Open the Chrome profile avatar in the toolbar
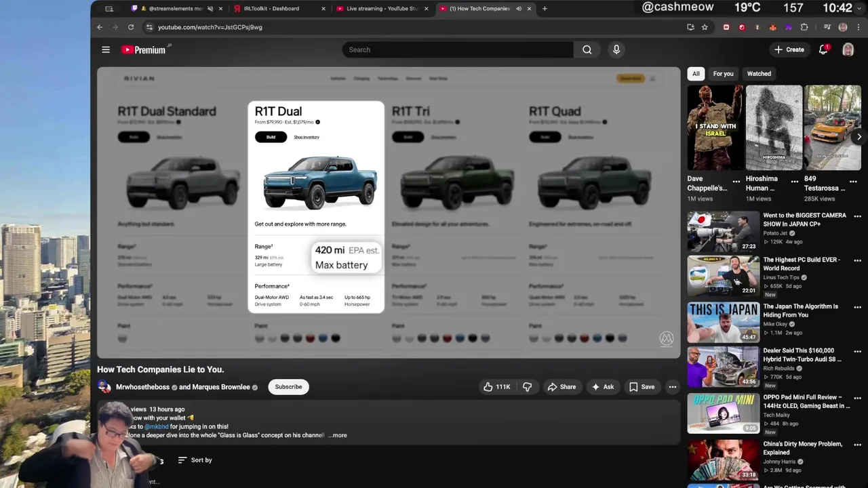This screenshot has width=868, height=488. click(843, 27)
